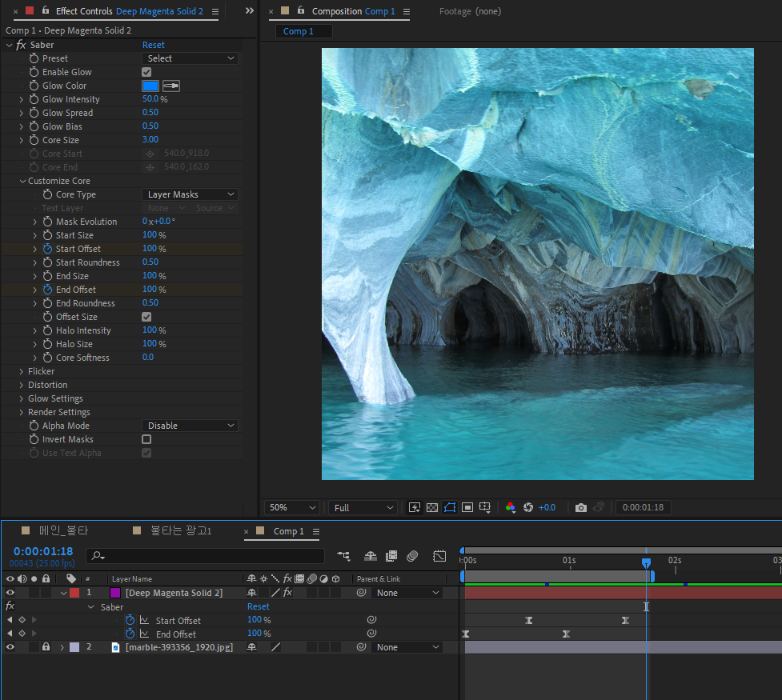The height and width of the screenshot is (700, 782).
Task: Switch to the Footage (none) tab
Action: tap(471, 11)
